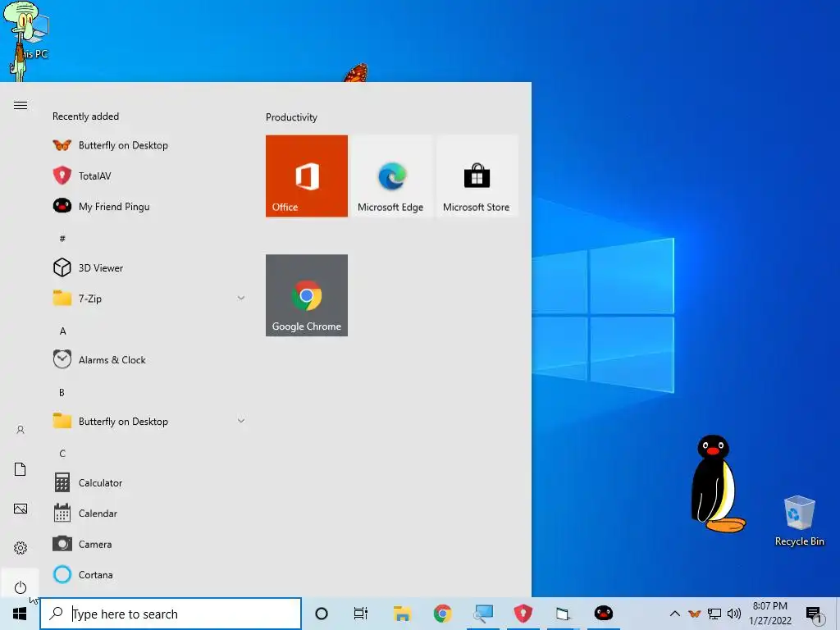
Task: Open the Office tile
Action: (x=307, y=176)
